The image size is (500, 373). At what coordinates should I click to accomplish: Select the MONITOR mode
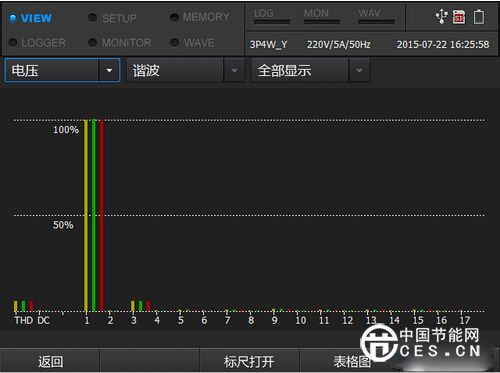coord(93,43)
